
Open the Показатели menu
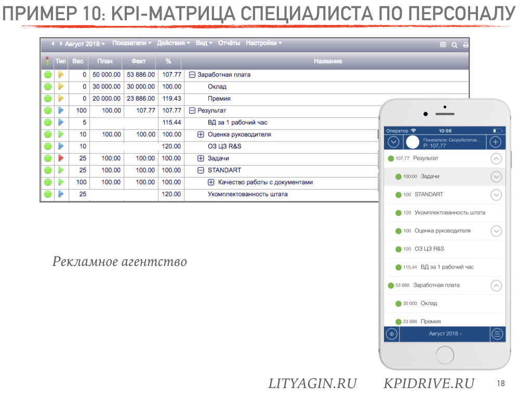(132, 43)
